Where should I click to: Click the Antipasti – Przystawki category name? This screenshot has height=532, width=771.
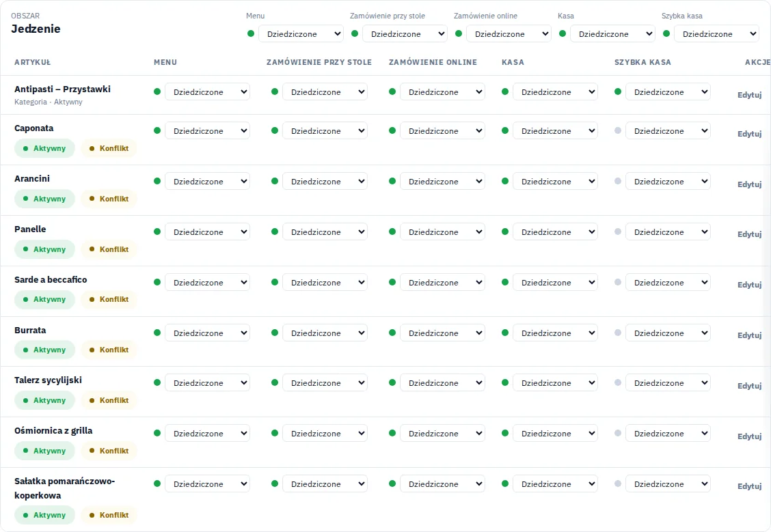coord(62,89)
